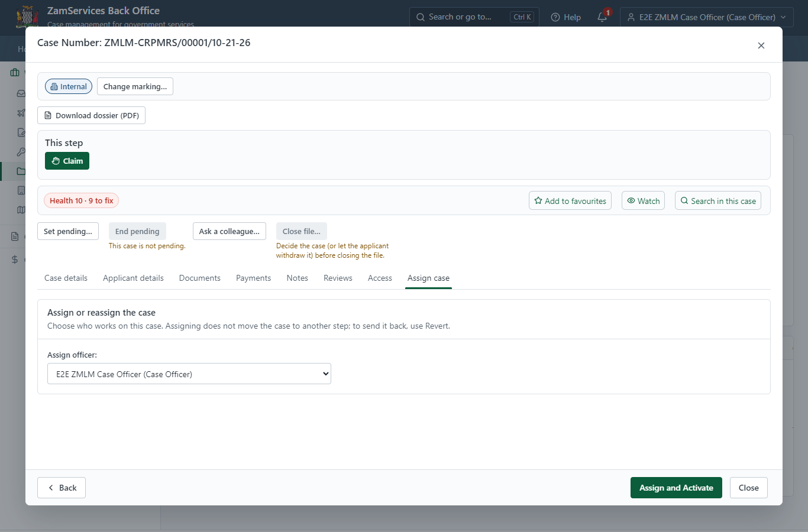The width and height of the screenshot is (808, 532).
Task: Click the eye icon on Watch
Action: pos(631,200)
